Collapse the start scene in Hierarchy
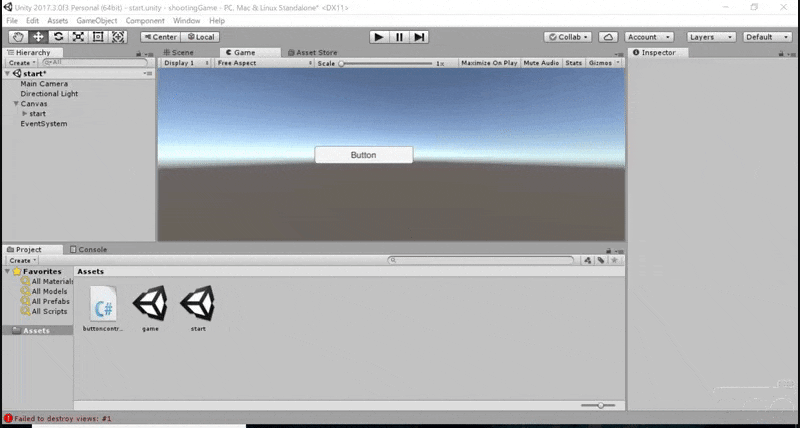This screenshot has height=428, width=800. point(7,73)
